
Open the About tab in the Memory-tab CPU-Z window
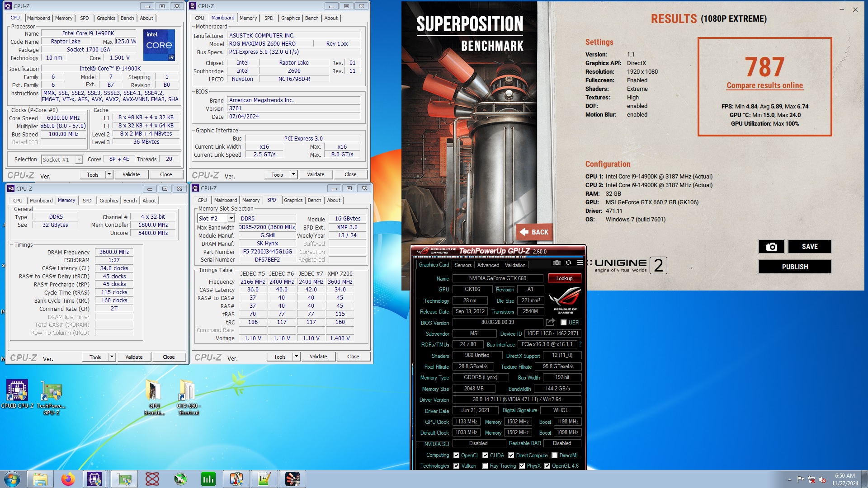(149, 201)
